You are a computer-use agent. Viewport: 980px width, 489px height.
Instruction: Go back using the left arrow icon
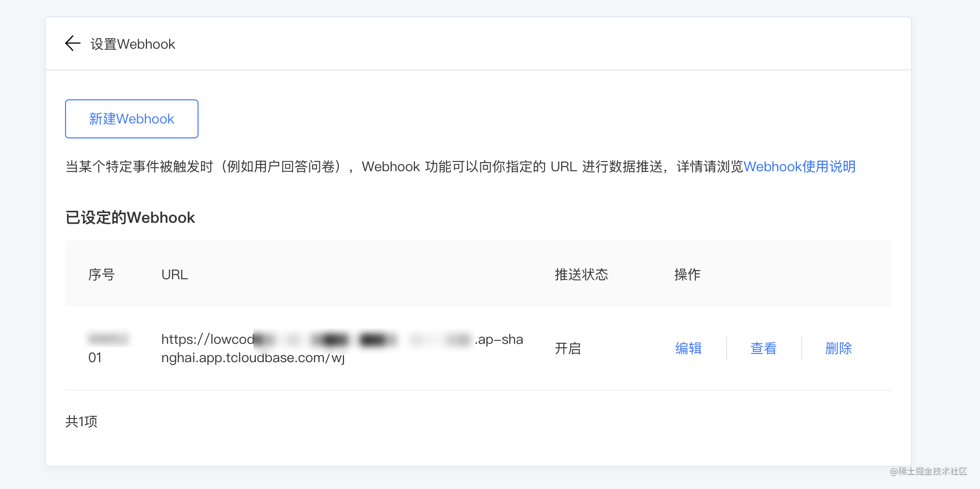click(73, 43)
